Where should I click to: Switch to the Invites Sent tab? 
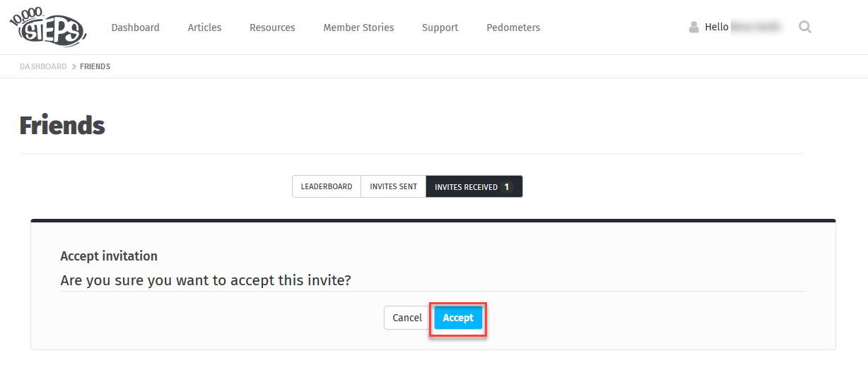pos(394,187)
